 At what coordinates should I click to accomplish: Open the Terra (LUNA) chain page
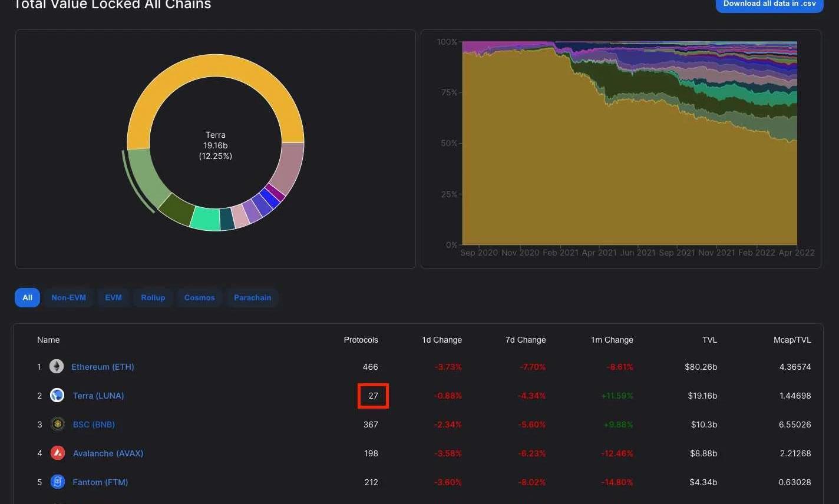[98, 396]
